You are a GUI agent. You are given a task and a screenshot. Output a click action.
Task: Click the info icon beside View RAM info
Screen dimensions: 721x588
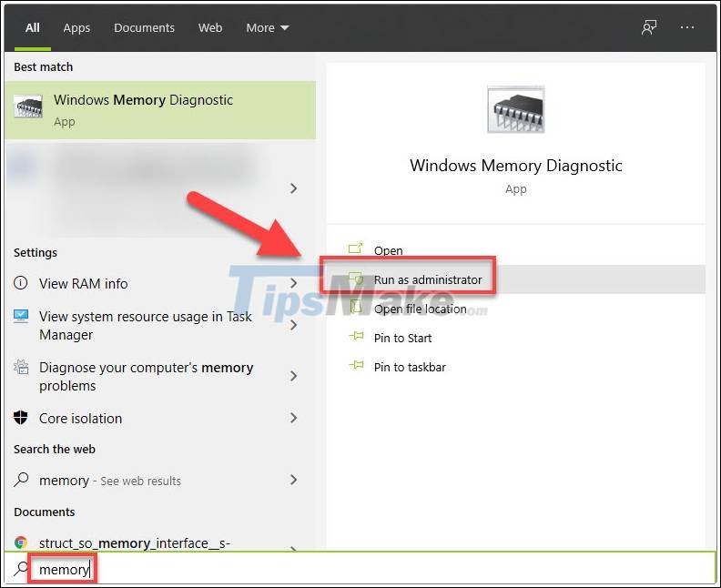21,283
